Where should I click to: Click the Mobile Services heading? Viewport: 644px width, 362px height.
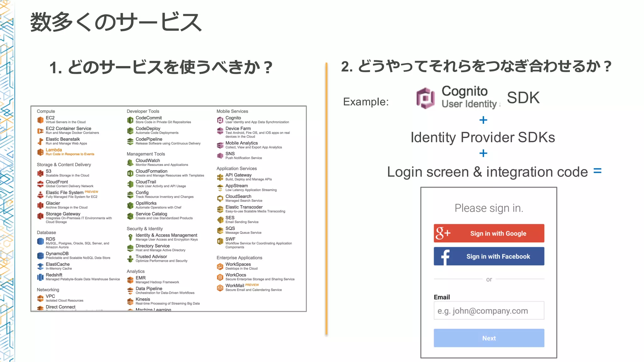[232, 111]
